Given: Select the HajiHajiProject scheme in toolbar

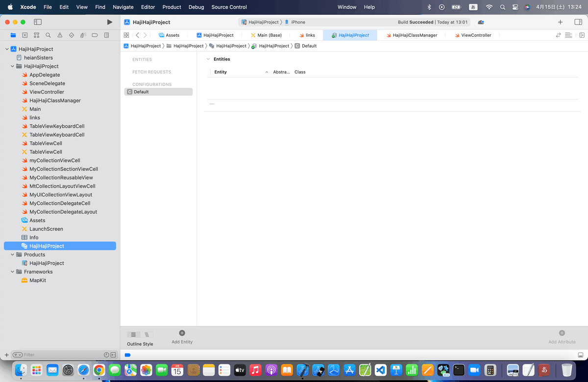Looking at the screenshot, I should pyautogui.click(x=260, y=22).
